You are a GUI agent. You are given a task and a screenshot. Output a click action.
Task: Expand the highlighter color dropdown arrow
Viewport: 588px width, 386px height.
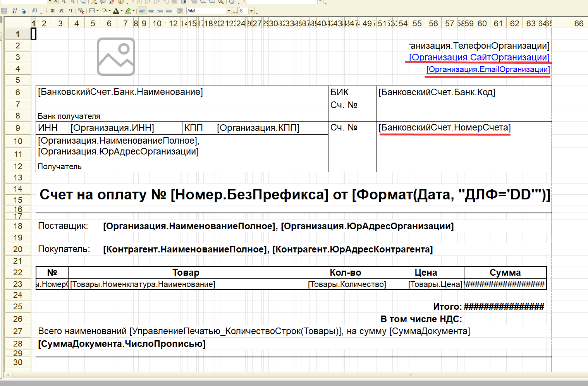pyautogui.click(x=134, y=11)
